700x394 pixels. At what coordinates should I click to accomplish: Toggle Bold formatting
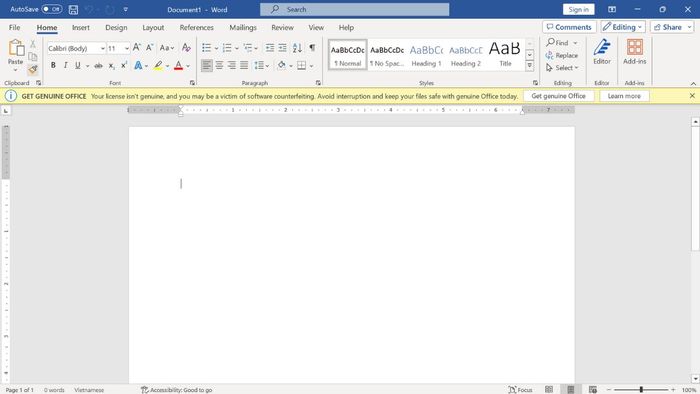(x=53, y=66)
